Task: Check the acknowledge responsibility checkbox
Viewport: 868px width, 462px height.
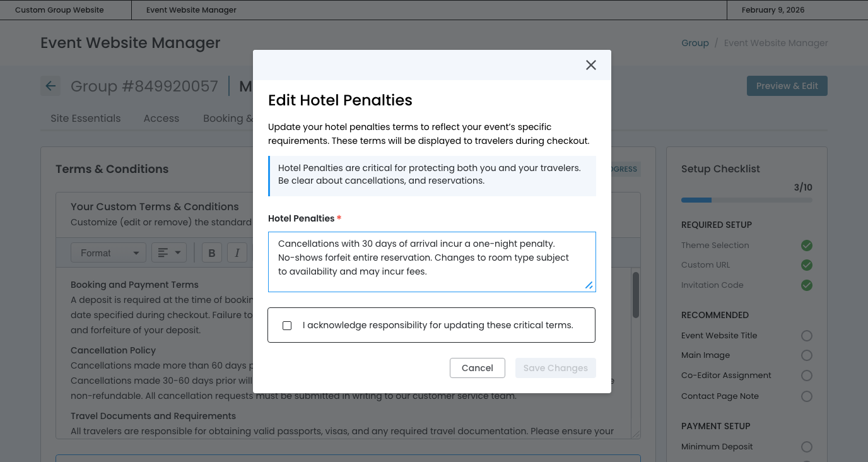Action: pos(287,326)
